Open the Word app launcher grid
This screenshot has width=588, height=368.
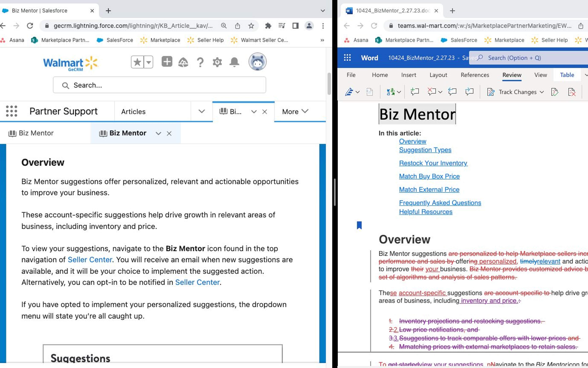point(347,58)
